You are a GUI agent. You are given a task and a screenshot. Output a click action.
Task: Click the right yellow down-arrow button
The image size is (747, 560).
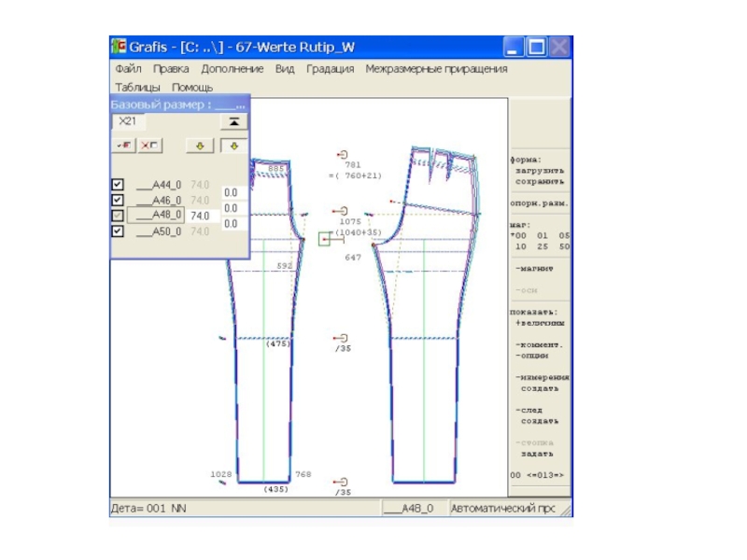coord(233,146)
